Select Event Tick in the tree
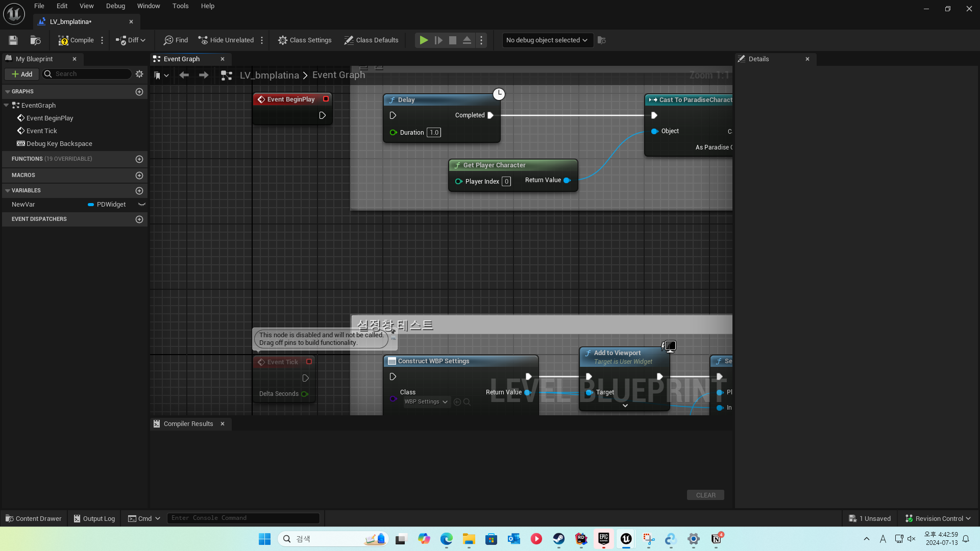This screenshot has height=551, width=980. [41, 131]
